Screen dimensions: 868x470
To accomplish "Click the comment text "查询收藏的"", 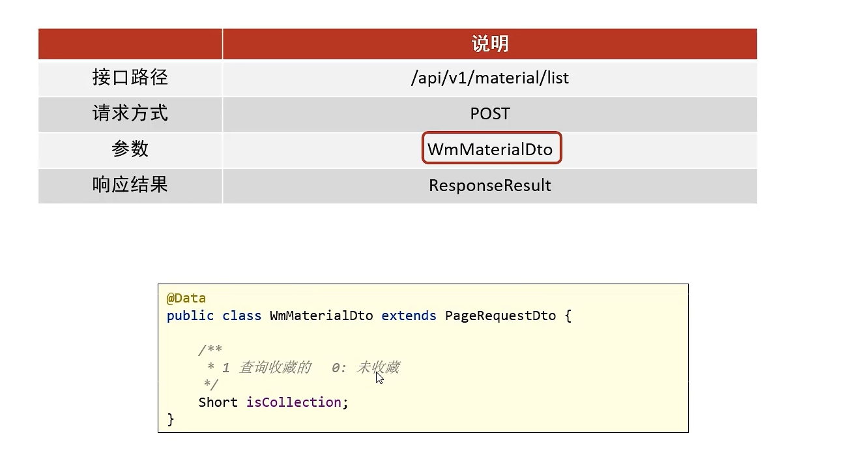I will point(275,368).
